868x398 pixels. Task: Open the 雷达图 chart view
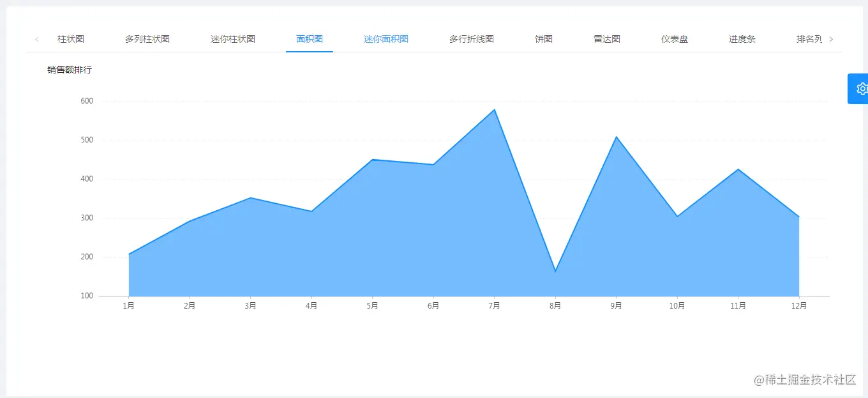click(606, 39)
